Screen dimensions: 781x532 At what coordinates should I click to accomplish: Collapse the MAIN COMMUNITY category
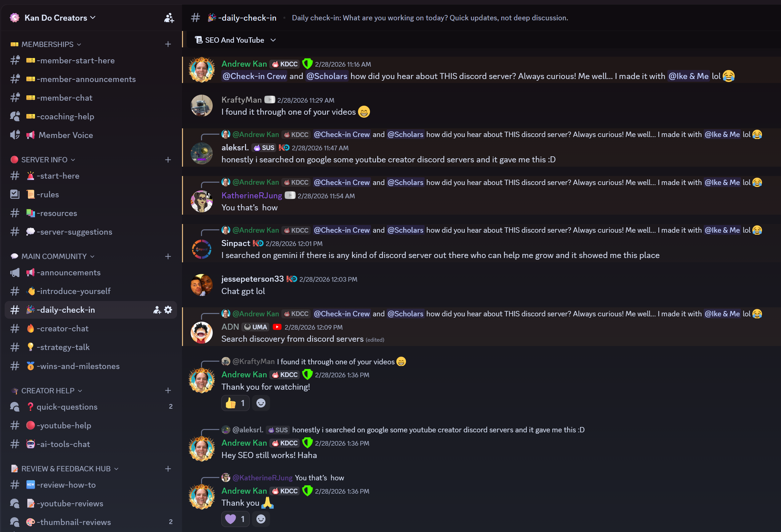54,256
